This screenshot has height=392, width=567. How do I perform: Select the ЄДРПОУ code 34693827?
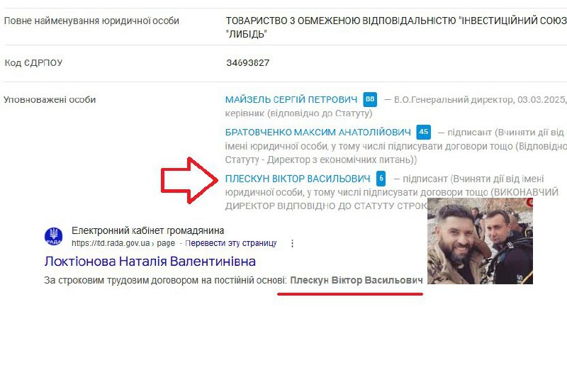(x=247, y=63)
